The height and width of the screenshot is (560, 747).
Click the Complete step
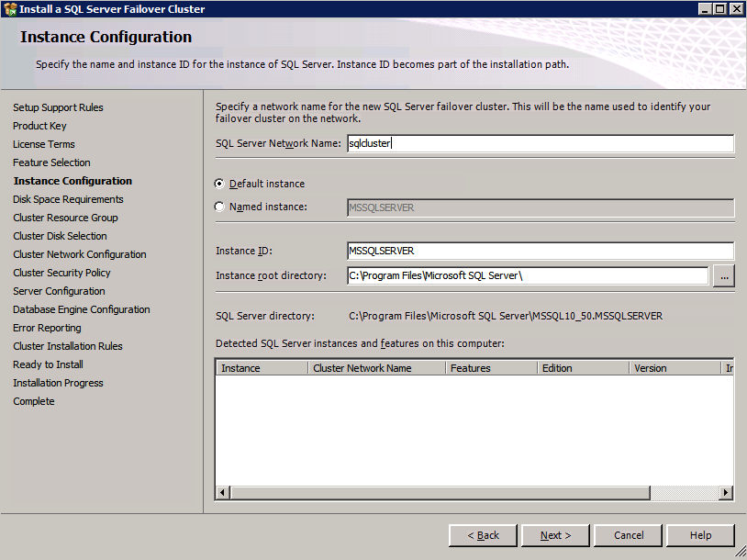pyautogui.click(x=34, y=401)
